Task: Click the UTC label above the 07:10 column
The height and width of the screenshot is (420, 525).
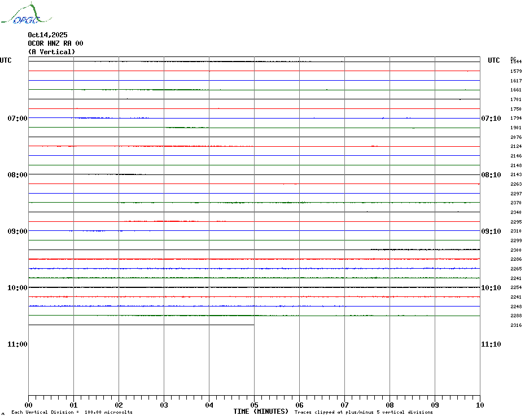Action: [x=493, y=60]
